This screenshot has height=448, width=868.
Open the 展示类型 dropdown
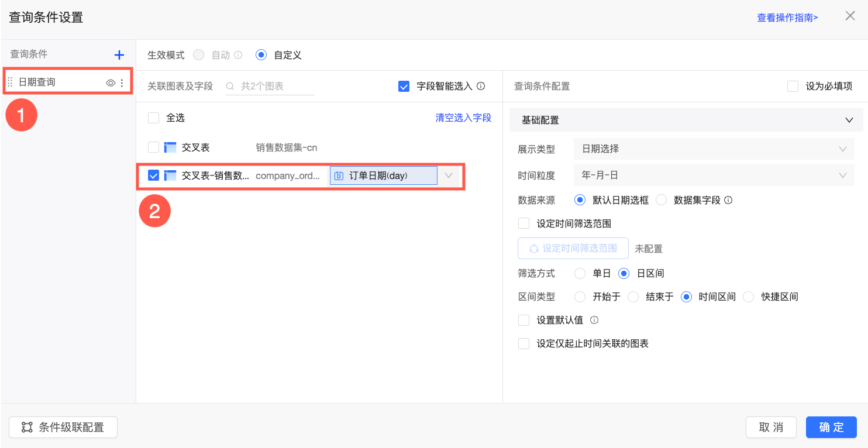(x=714, y=149)
